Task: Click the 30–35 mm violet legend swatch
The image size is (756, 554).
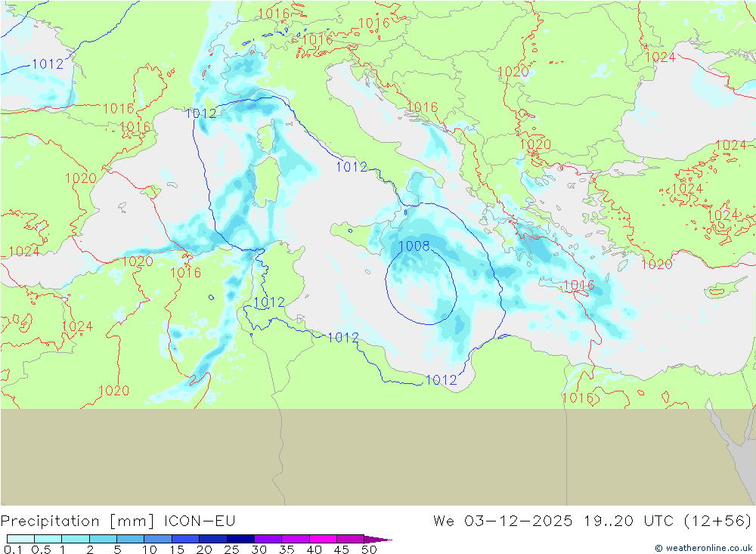Action: 268,539
